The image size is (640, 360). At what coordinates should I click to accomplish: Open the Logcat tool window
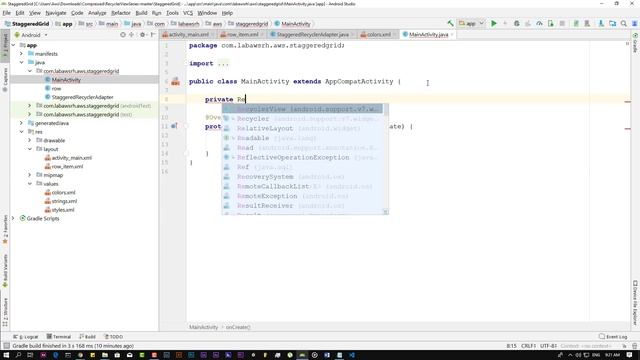[x=26, y=337]
